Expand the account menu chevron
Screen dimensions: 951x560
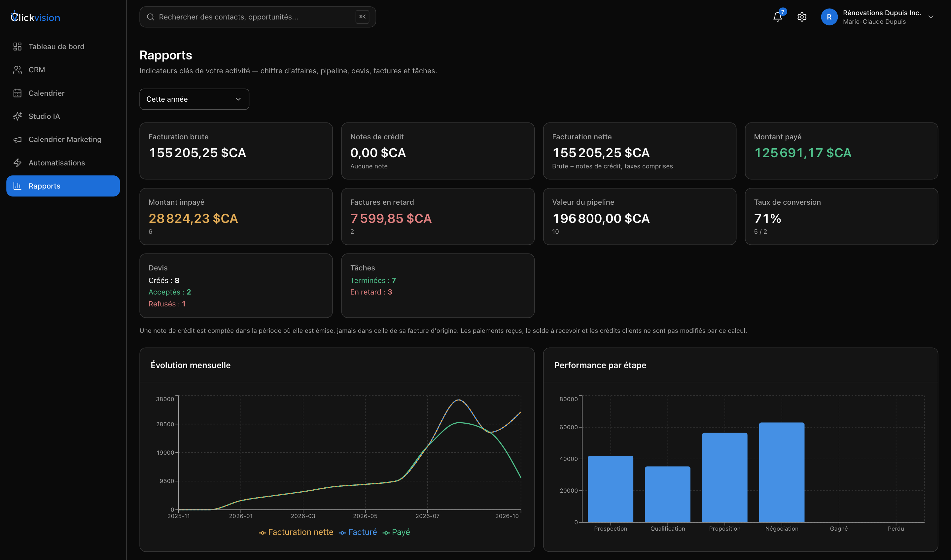pos(931,17)
